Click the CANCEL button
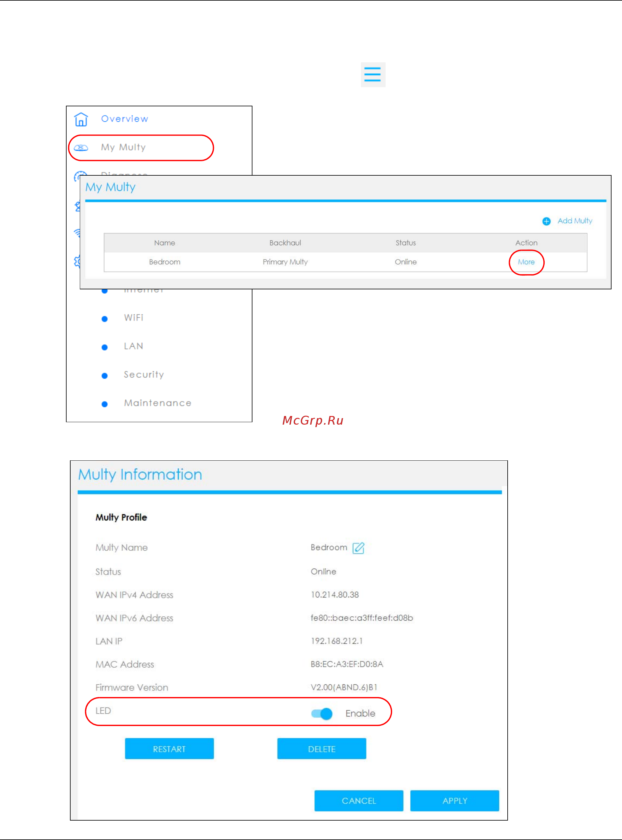This screenshot has height=840, width=622. click(x=359, y=801)
